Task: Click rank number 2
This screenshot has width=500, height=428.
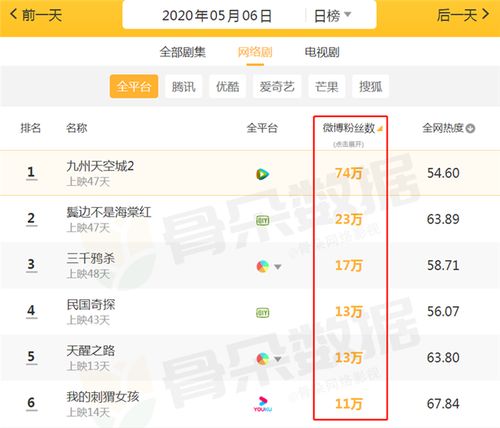Action: pyautogui.click(x=31, y=219)
